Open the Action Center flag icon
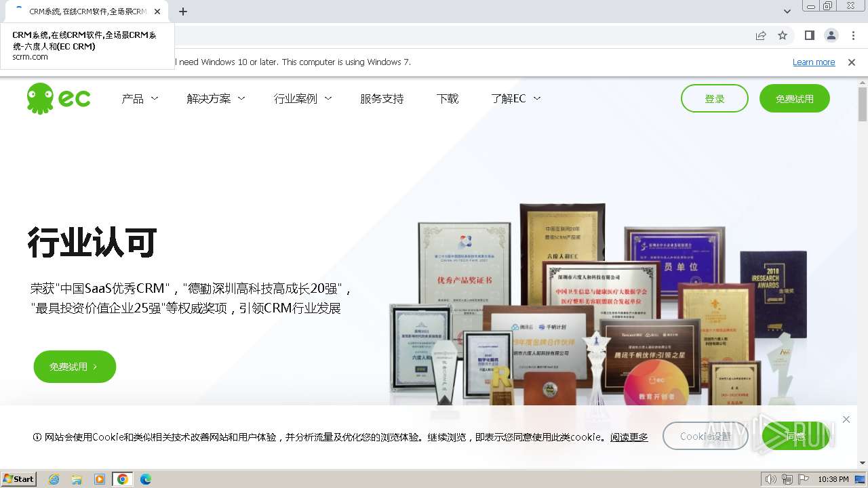This screenshot has width=868, height=488. click(x=803, y=479)
